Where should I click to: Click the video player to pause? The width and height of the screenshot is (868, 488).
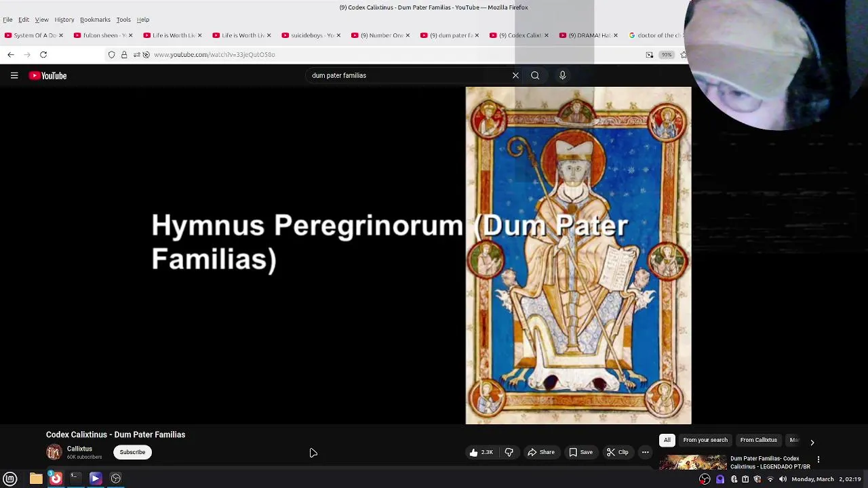tap(346, 256)
